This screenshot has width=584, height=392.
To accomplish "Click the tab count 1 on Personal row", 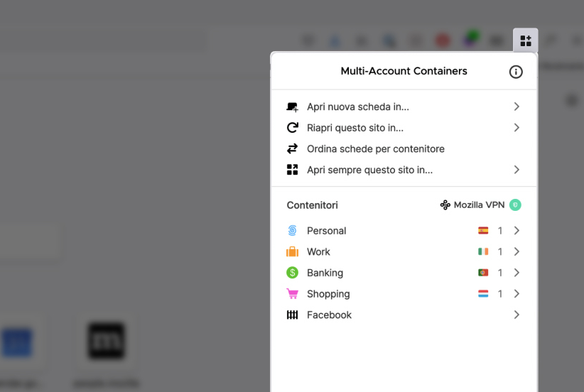I will click(500, 230).
